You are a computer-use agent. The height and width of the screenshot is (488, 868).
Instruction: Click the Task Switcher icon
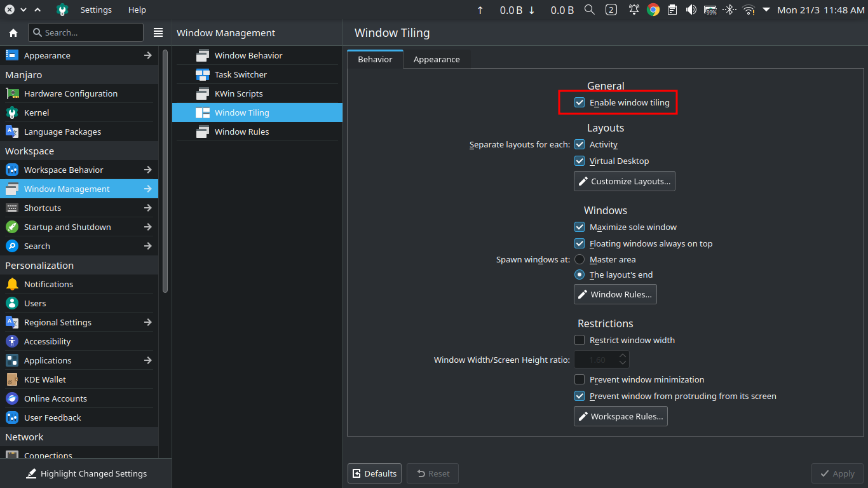[203, 74]
